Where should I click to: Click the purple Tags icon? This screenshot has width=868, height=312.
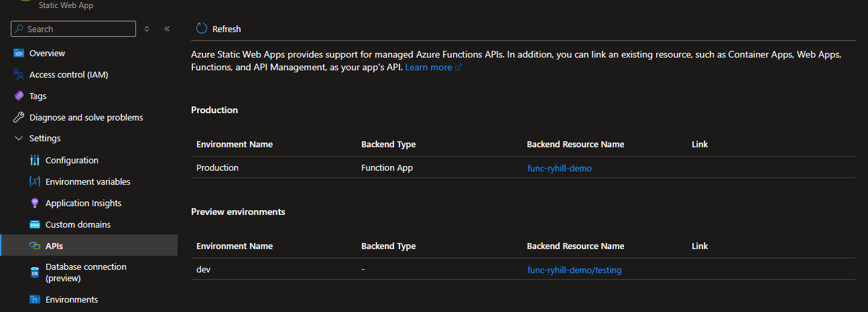tap(19, 96)
